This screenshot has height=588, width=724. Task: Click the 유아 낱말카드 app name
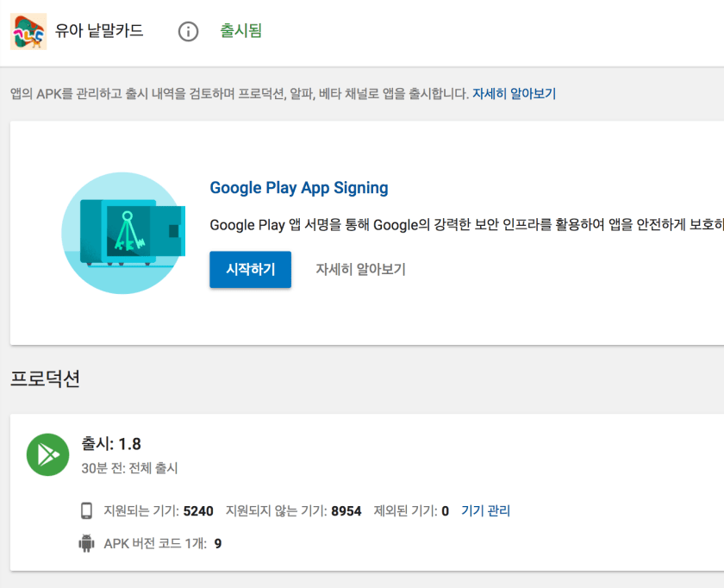[99, 31]
